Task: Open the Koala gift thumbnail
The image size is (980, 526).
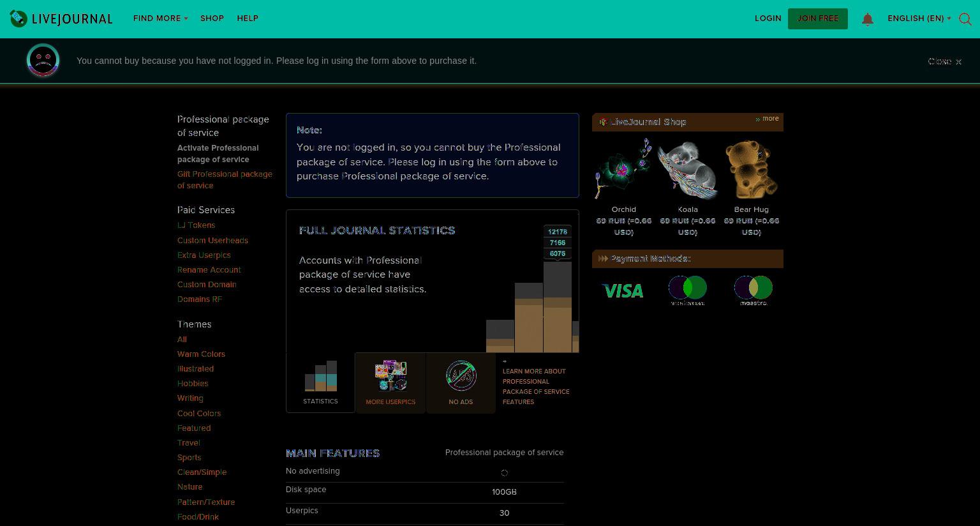Action: 687,169
